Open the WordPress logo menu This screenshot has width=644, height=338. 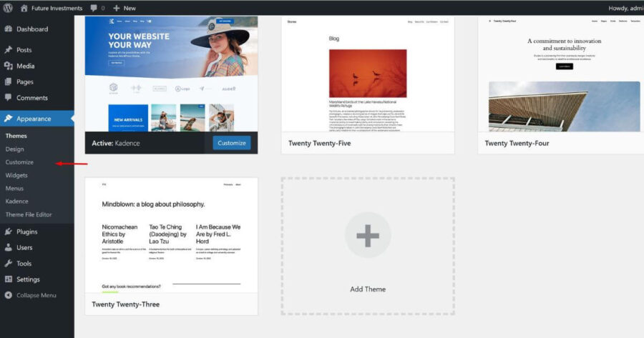pyautogui.click(x=8, y=8)
